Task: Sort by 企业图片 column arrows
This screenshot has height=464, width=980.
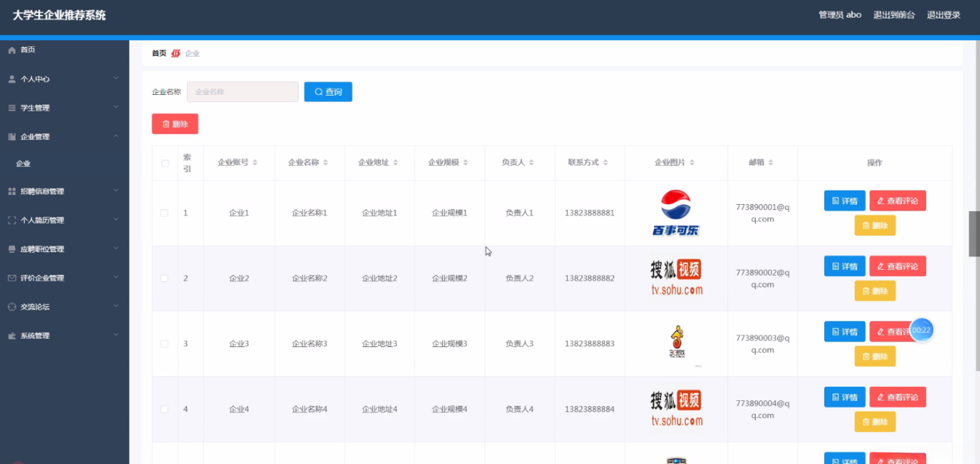Action: 692,163
